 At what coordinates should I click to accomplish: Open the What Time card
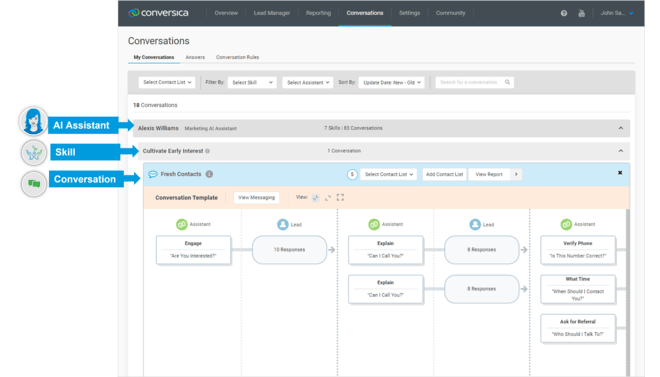click(578, 289)
